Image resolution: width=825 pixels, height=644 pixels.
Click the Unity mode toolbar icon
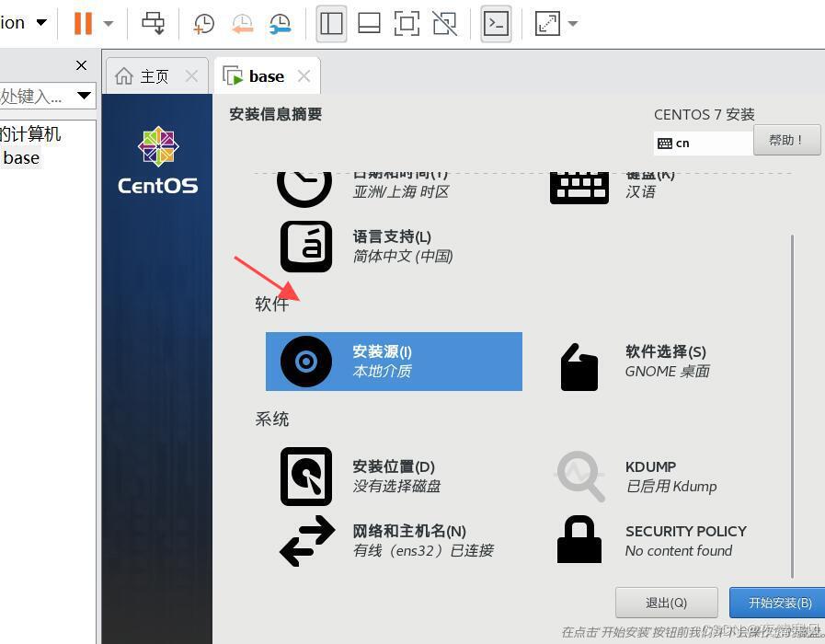444,23
